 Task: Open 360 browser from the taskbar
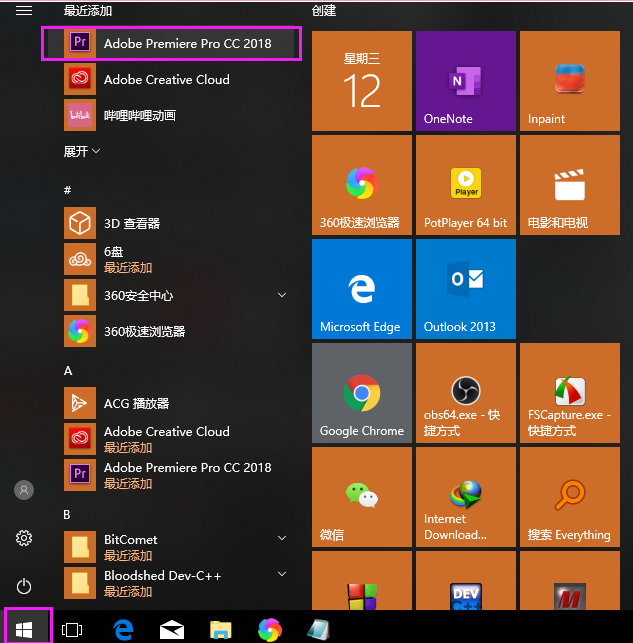[270, 629]
